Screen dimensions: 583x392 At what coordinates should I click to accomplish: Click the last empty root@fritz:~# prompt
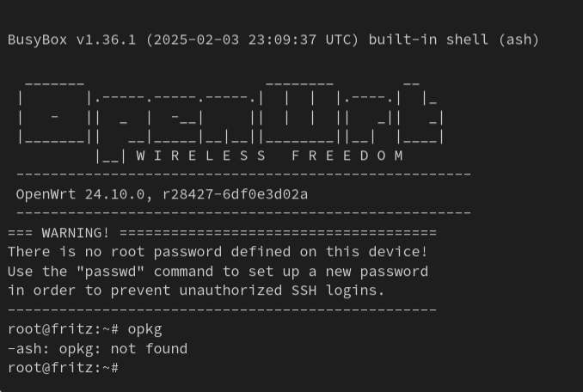[64, 368]
